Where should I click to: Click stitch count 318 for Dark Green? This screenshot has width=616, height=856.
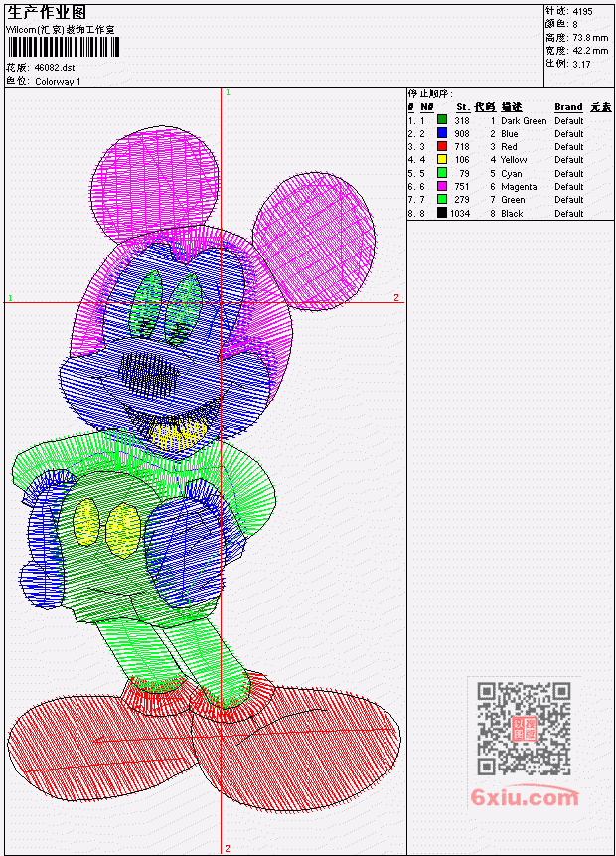tap(462, 120)
